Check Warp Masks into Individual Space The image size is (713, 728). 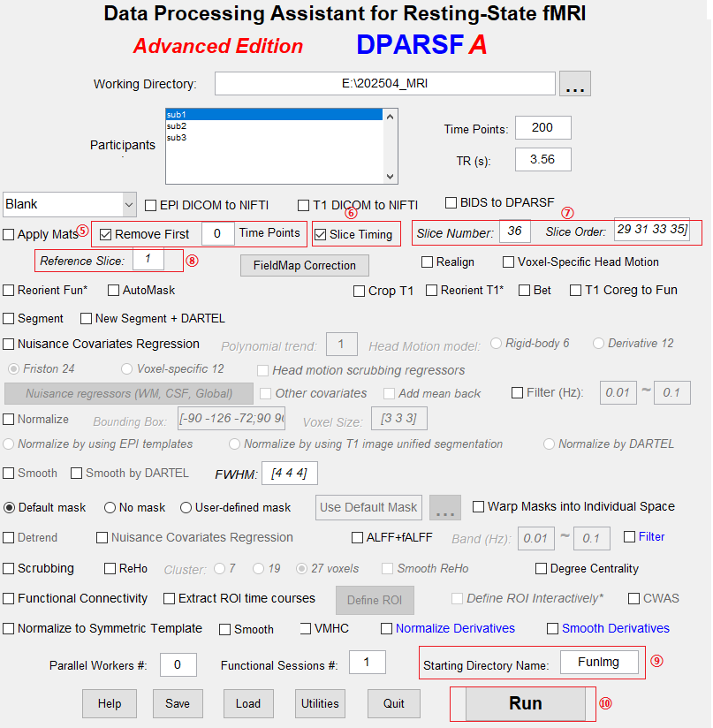coord(478,507)
